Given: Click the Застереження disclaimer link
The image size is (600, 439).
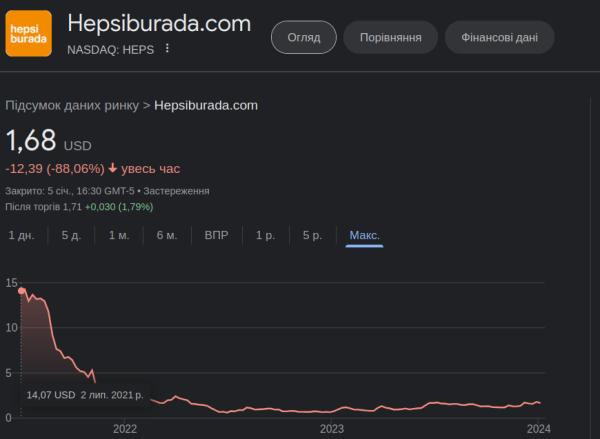Looking at the screenshot, I should click(176, 191).
